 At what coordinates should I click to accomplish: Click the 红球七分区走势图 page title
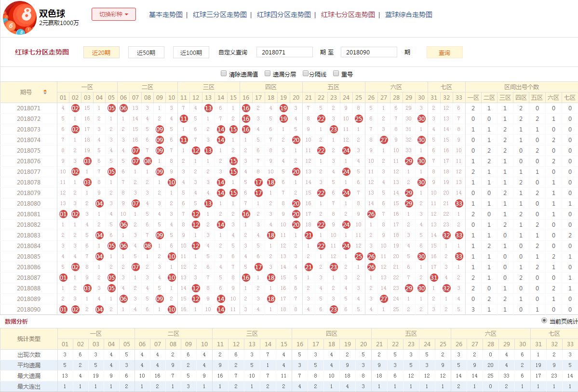(x=42, y=52)
